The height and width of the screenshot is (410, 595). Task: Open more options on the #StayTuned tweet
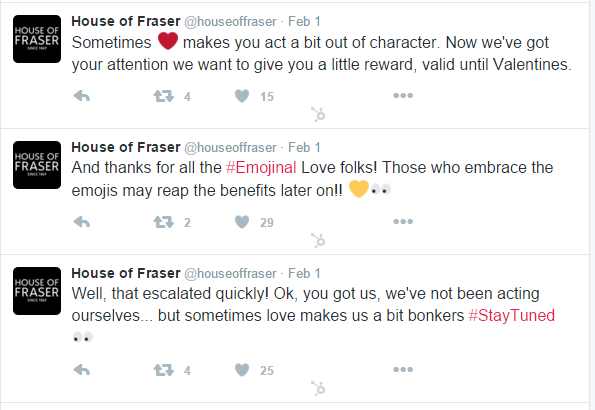pyautogui.click(x=403, y=370)
